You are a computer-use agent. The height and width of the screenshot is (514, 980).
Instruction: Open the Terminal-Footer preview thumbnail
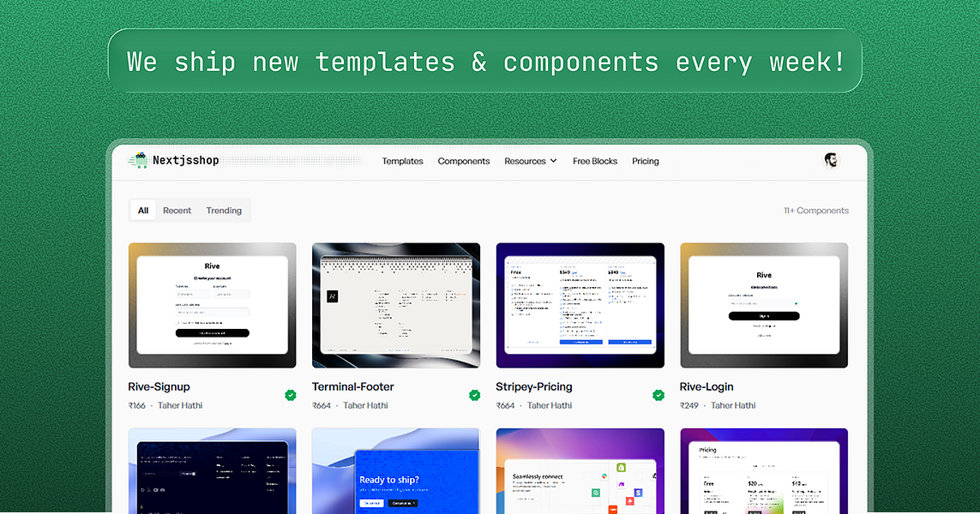tap(396, 306)
